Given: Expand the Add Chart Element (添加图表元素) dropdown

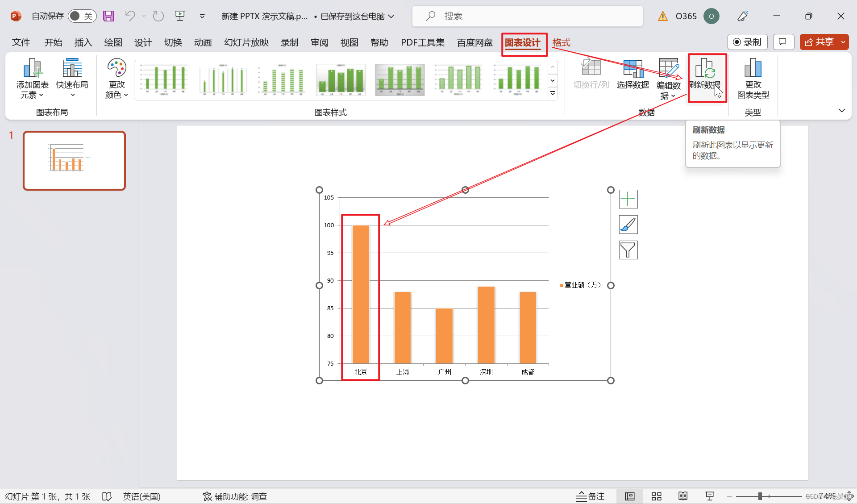Looking at the screenshot, I should [32, 89].
